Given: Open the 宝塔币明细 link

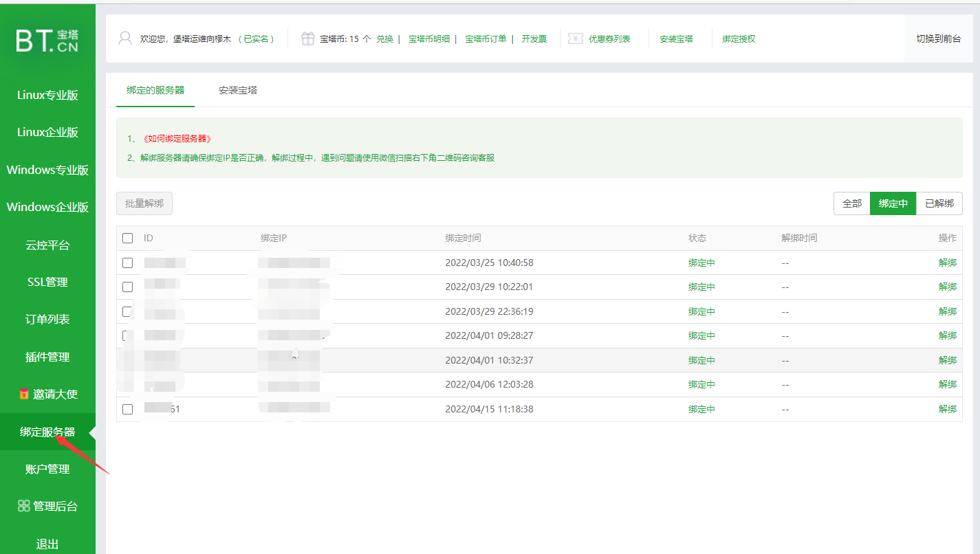Looking at the screenshot, I should (429, 39).
